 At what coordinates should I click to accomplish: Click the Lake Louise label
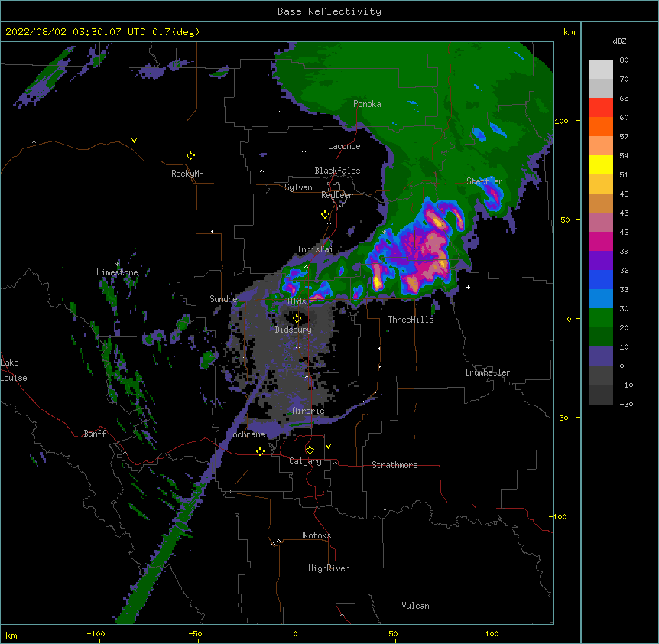pyautogui.click(x=14, y=370)
